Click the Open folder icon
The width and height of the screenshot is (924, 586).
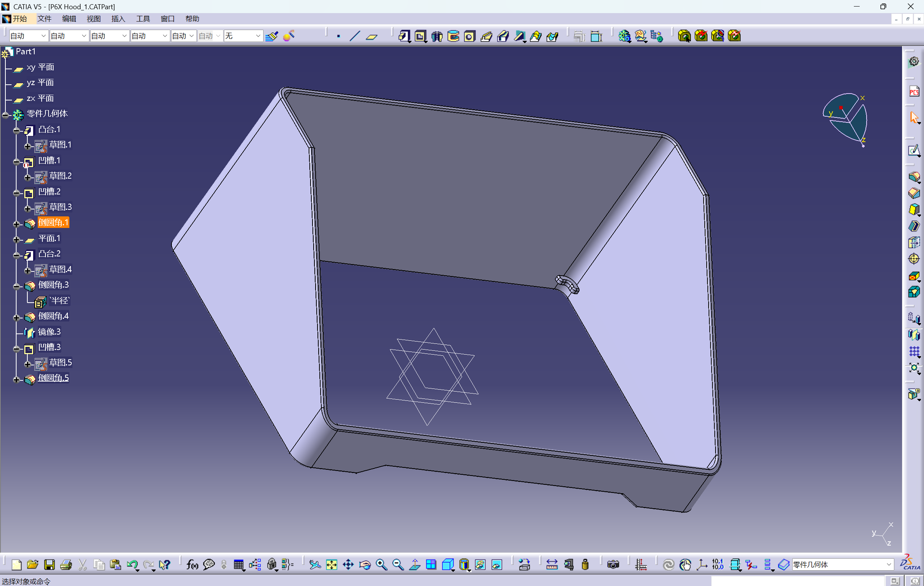pyautogui.click(x=33, y=565)
